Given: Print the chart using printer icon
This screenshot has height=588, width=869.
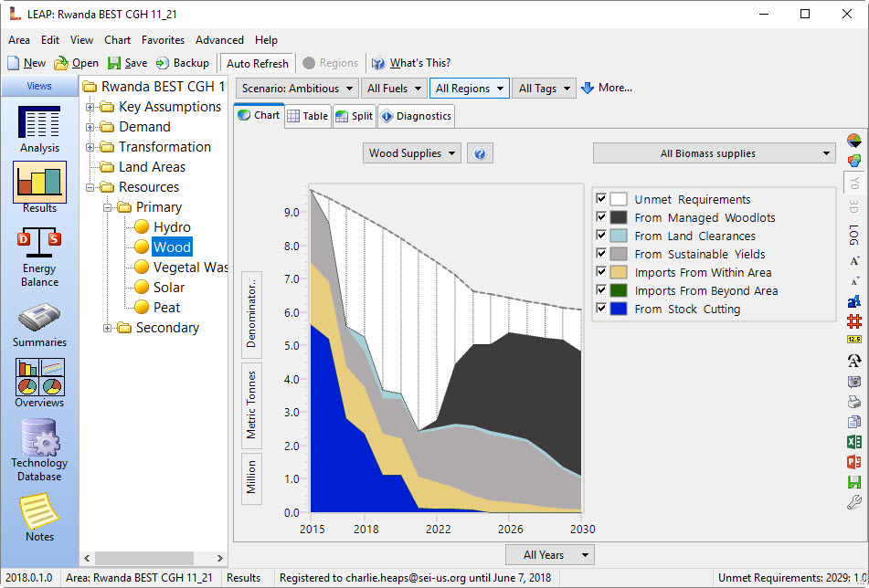Looking at the screenshot, I should [x=854, y=402].
